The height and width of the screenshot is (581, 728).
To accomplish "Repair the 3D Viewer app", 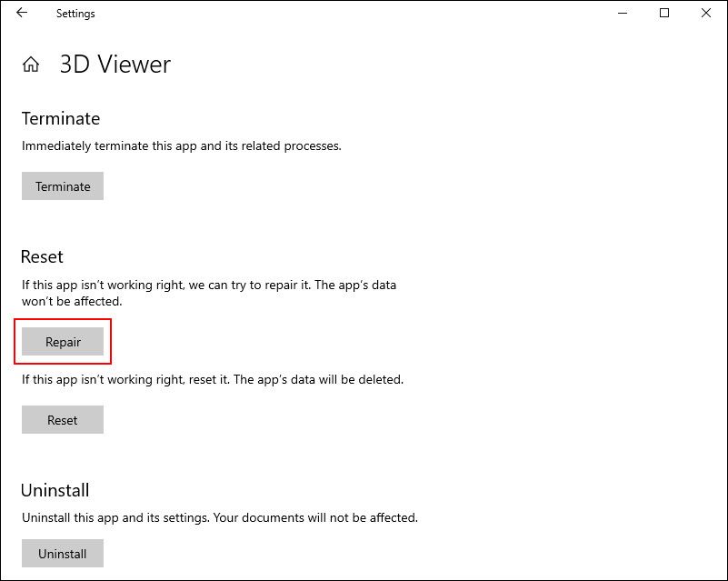I will point(63,342).
